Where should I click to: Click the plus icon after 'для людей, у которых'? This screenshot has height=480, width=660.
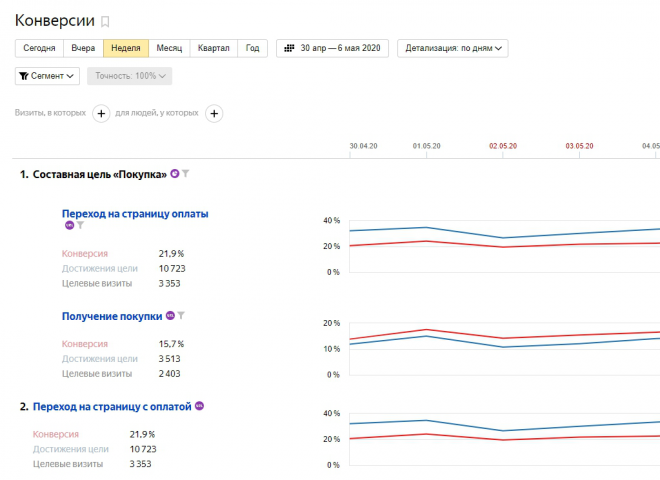click(213, 114)
